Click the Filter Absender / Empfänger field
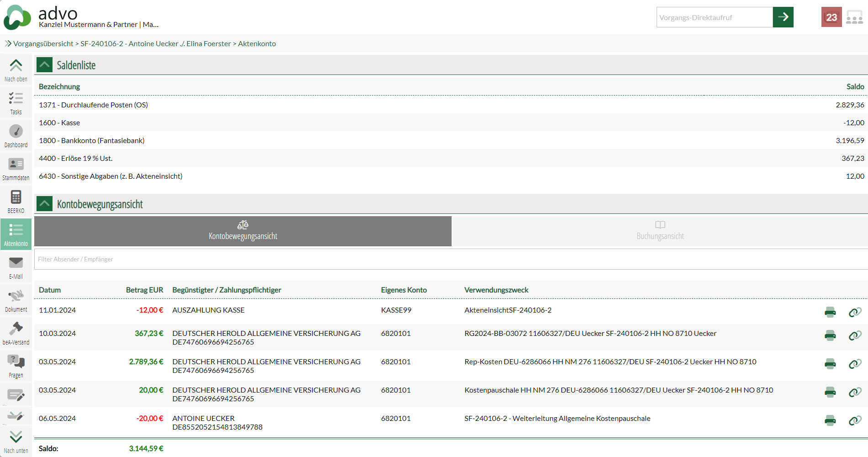 [450, 259]
